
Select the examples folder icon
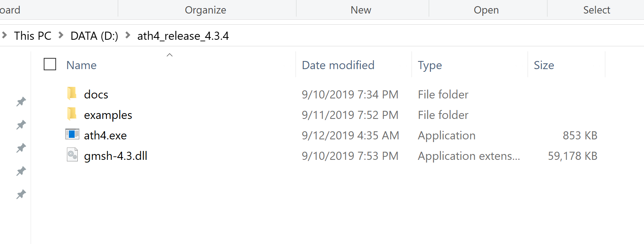point(72,114)
